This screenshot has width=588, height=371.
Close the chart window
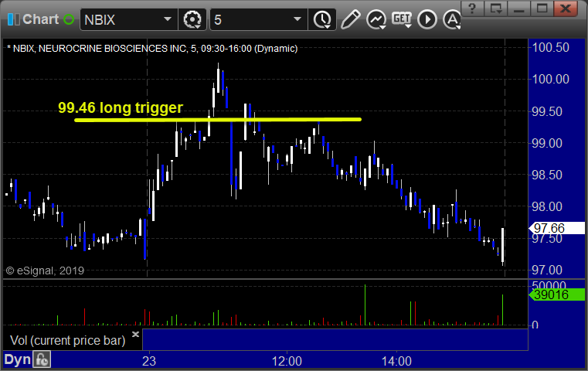(x=566, y=9)
